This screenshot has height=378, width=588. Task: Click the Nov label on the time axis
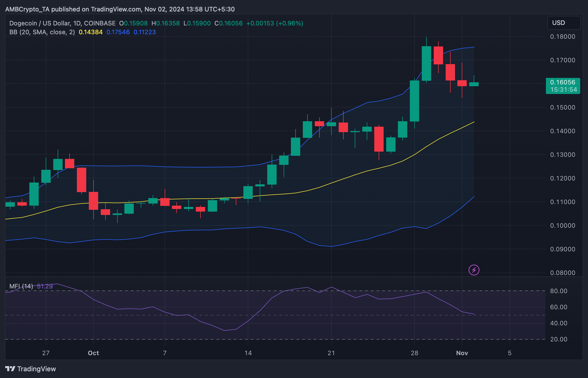pos(462,353)
